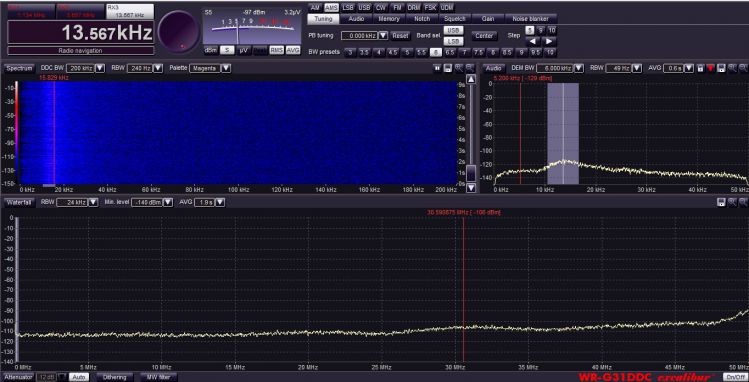Zoom in on the audio spectrum
749x382 pixels.
732,69
